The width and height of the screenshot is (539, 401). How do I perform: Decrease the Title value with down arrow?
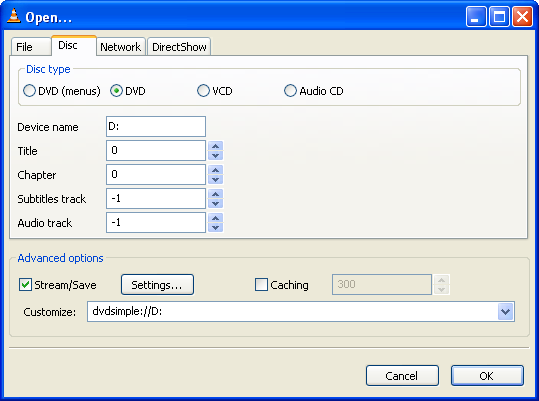(x=216, y=155)
